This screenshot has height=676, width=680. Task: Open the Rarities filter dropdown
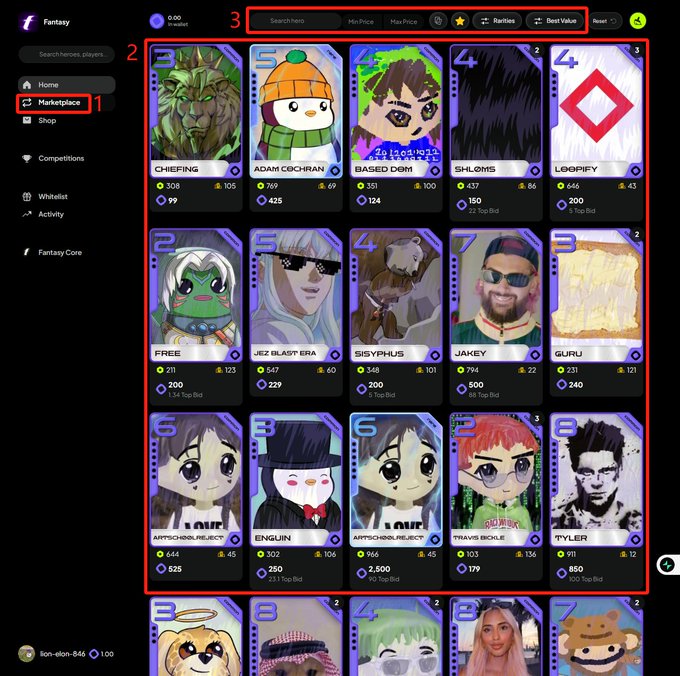click(497, 21)
